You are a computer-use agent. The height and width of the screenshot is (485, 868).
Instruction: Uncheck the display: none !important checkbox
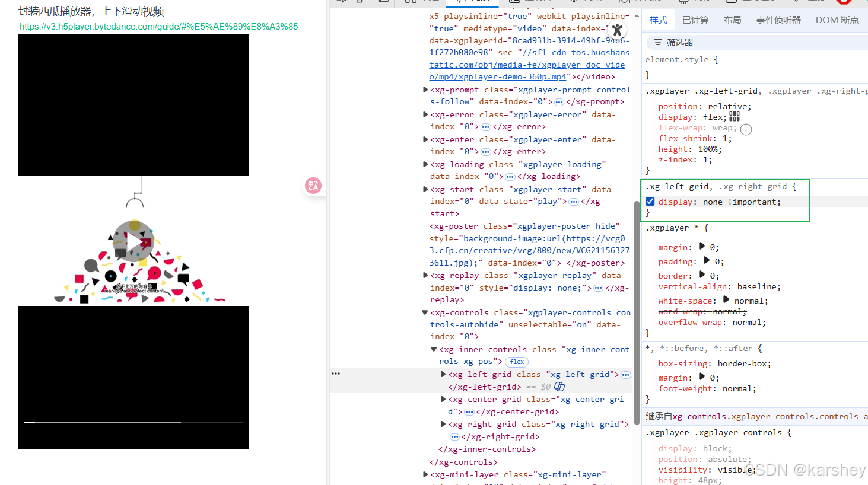tap(650, 202)
